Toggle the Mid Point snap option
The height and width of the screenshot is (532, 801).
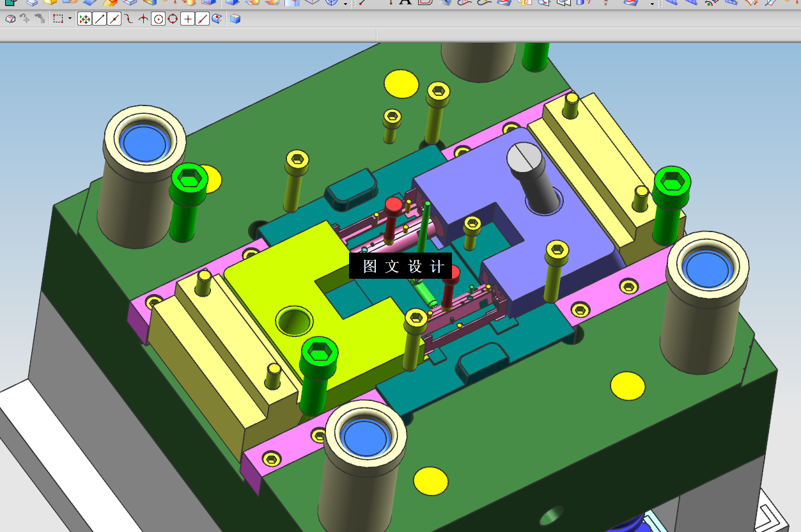114,19
